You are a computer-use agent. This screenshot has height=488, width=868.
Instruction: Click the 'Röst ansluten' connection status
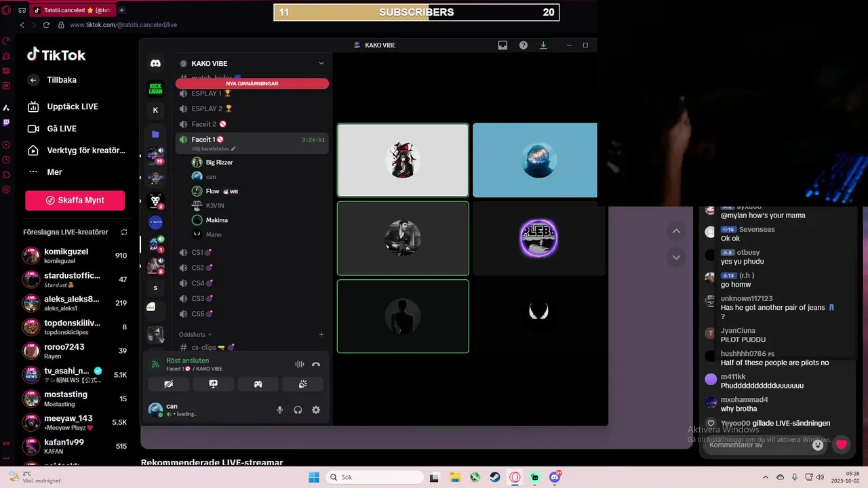point(188,361)
